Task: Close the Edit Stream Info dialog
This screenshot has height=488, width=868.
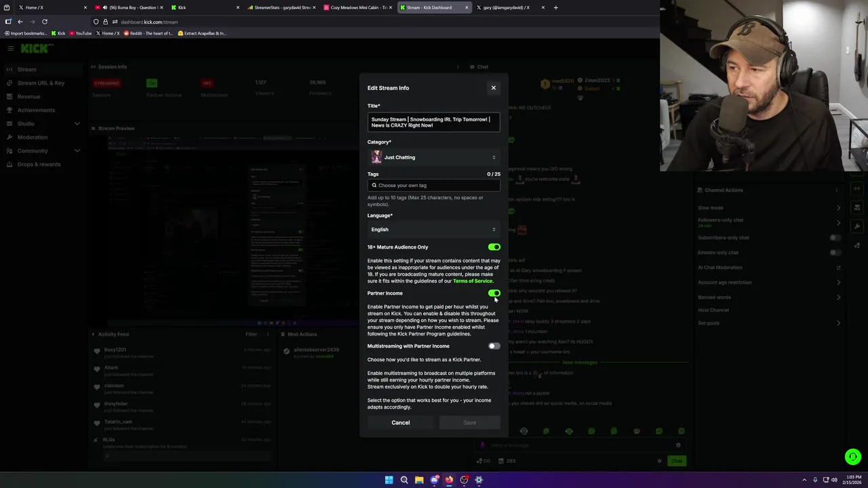Action: click(494, 87)
